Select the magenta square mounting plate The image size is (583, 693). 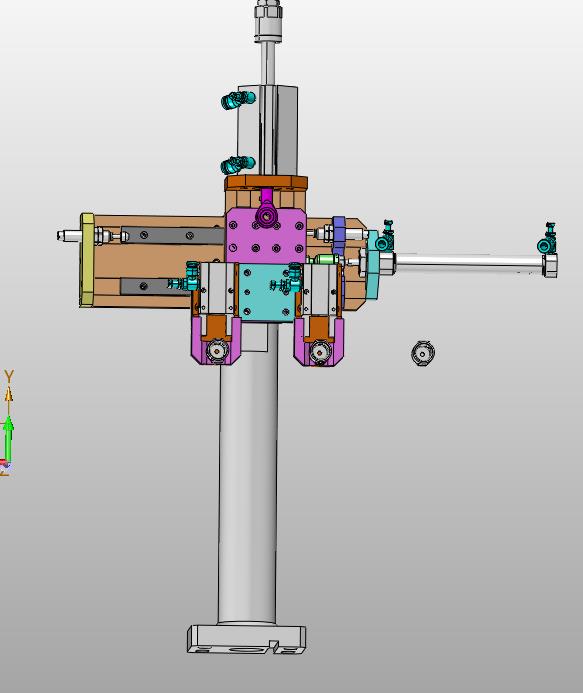click(266, 236)
